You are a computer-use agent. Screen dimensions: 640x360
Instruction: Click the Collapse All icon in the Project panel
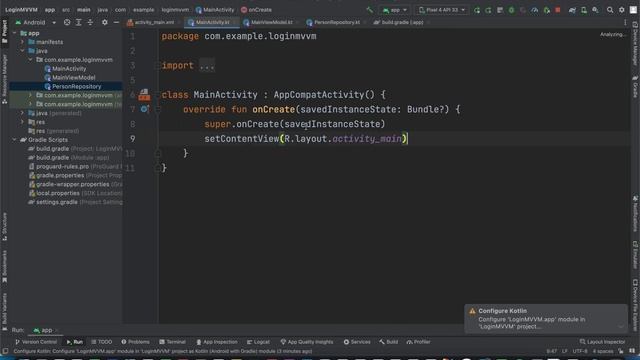tap(90, 22)
